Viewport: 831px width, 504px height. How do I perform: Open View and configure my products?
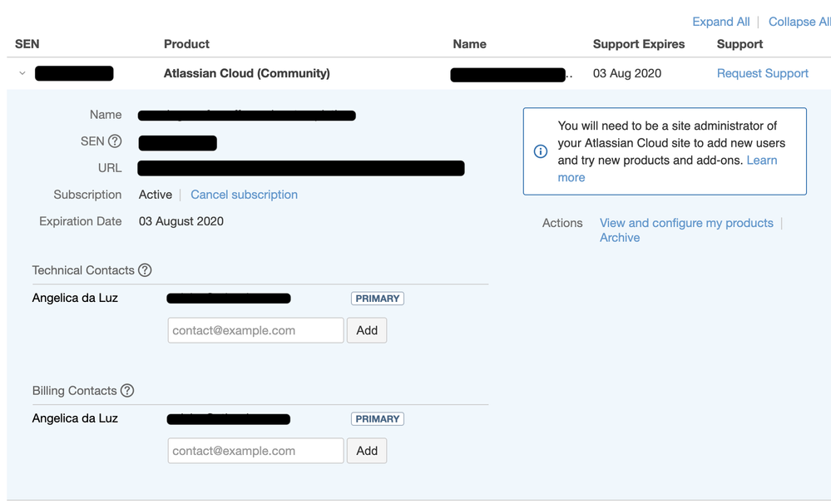tap(686, 223)
